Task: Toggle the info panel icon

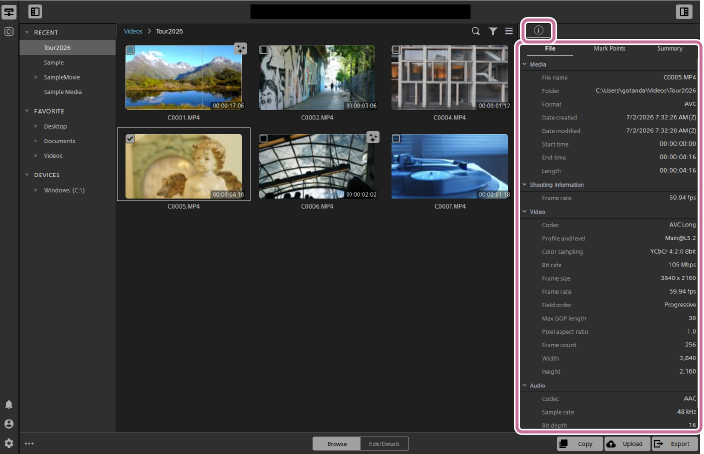Action: [538, 31]
